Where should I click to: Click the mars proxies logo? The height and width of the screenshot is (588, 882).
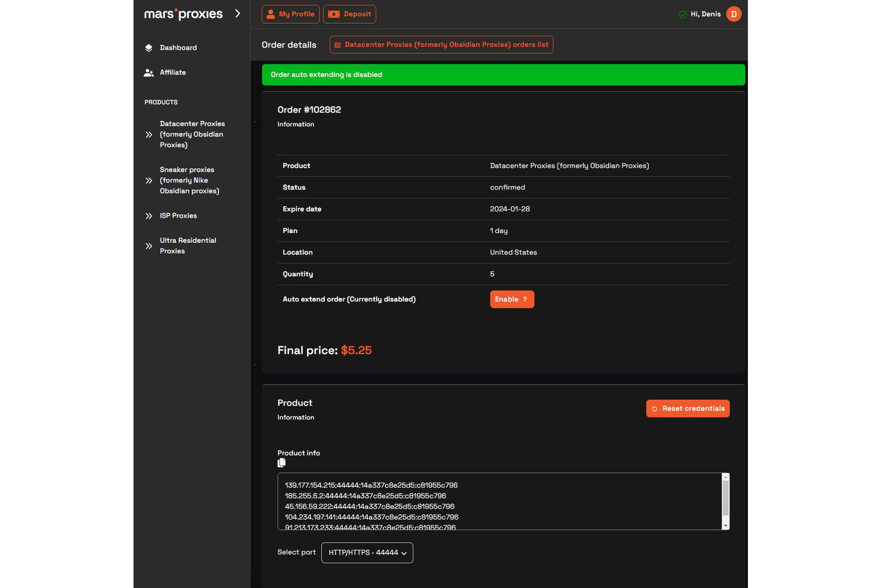(x=184, y=14)
